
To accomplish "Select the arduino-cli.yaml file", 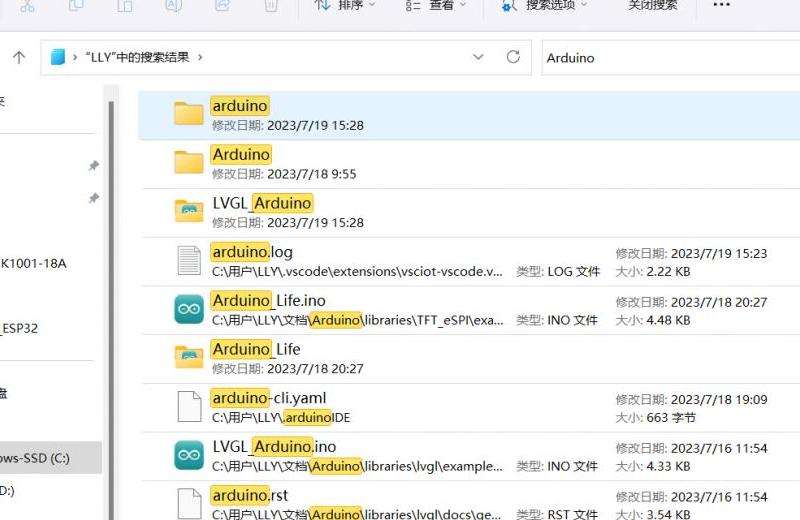I will point(469,407).
